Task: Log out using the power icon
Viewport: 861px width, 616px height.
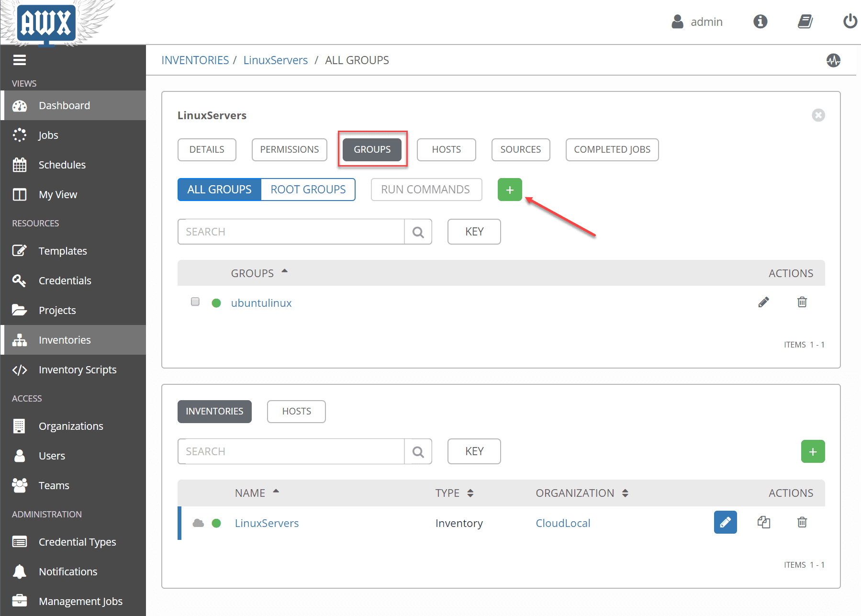Action: coord(849,22)
